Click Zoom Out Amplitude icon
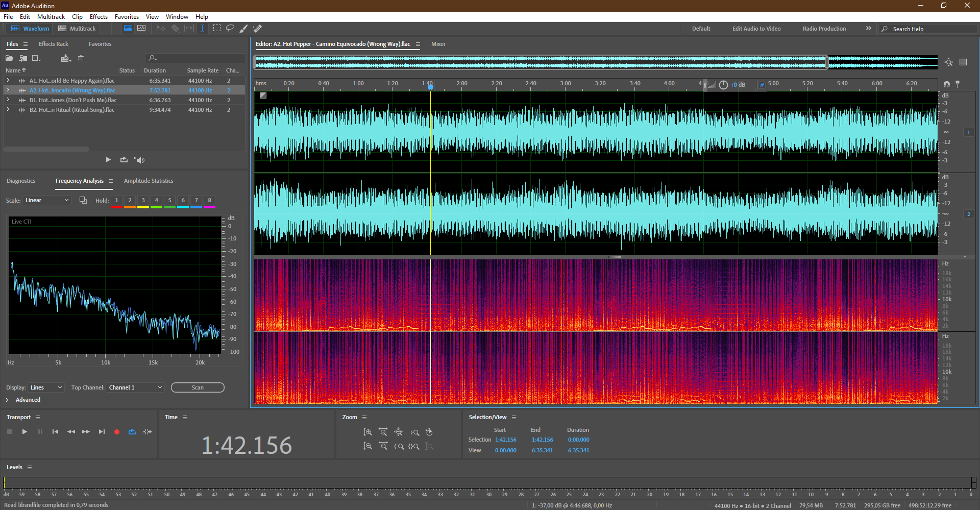The width and height of the screenshot is (980, 510). [x=367, y=446]
